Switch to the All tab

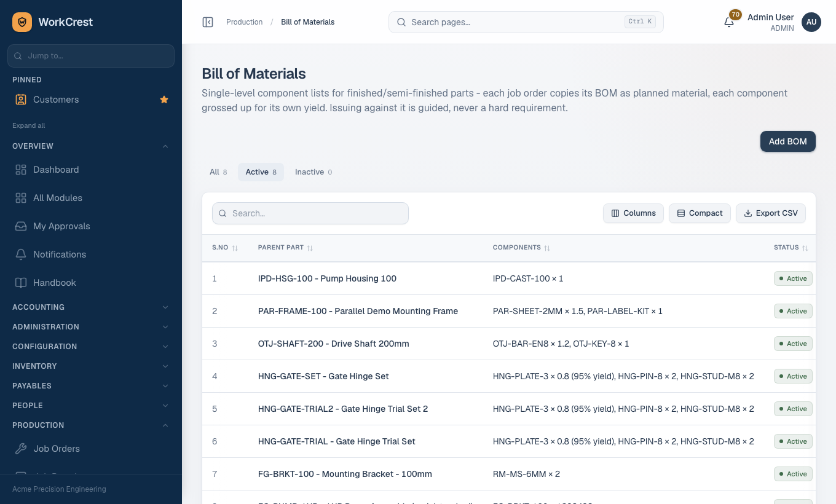pyautogui.click(x=218, y=172)
